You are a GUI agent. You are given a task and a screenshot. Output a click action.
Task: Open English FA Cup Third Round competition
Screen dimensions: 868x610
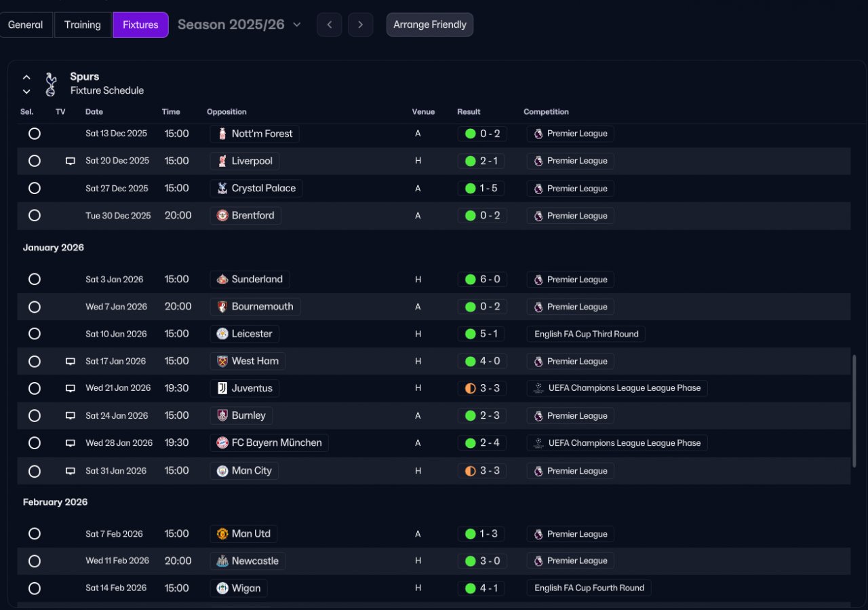click(586, 334)
